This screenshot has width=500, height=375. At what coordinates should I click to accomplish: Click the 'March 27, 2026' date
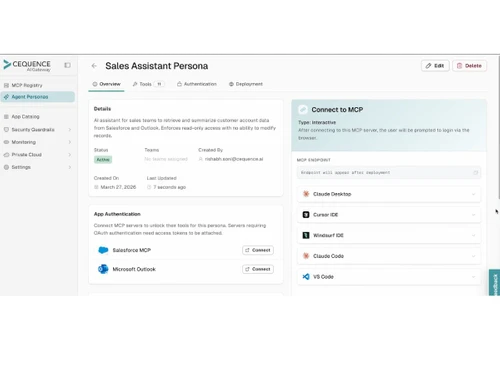118,187
